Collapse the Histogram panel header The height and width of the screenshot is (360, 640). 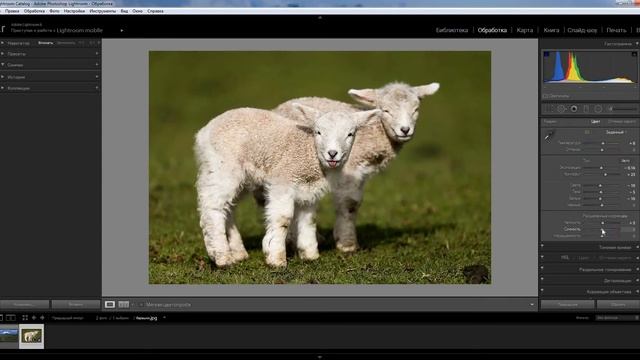pos(637,44)
